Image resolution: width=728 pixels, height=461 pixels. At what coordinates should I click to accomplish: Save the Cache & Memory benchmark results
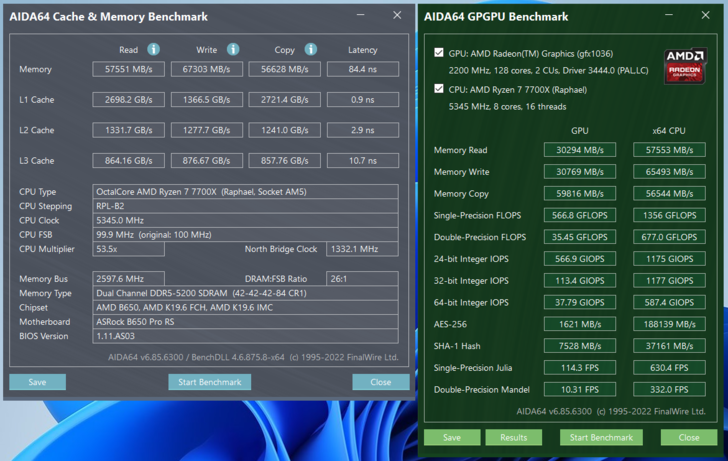tap(37, 382)
